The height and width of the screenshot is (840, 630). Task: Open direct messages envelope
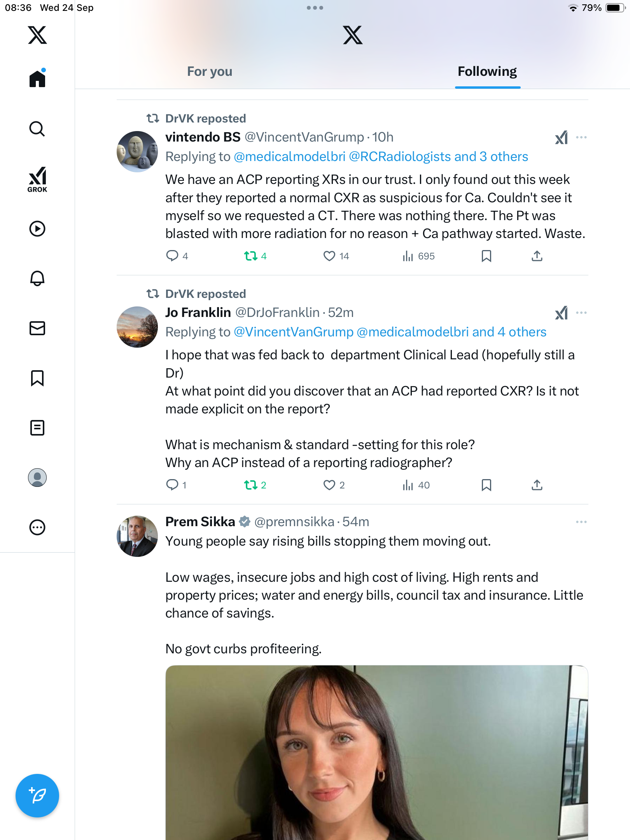click(37, 328)
